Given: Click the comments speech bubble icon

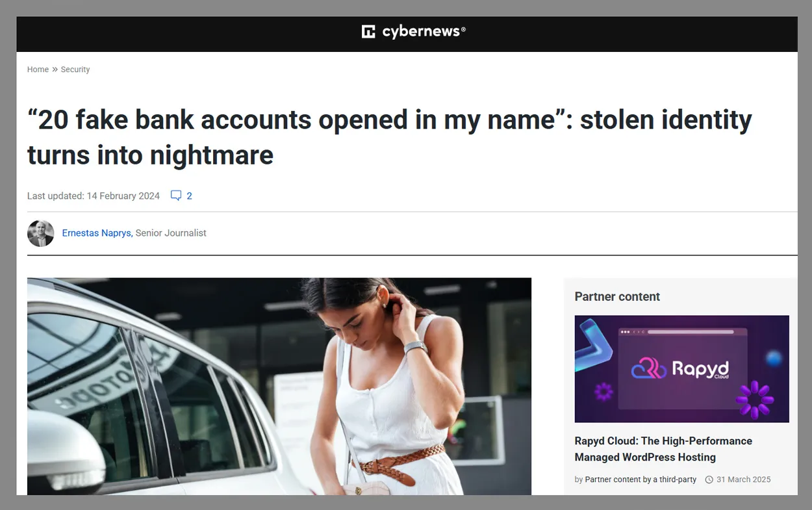Looking at the screenshot, I should click(176, 196).
